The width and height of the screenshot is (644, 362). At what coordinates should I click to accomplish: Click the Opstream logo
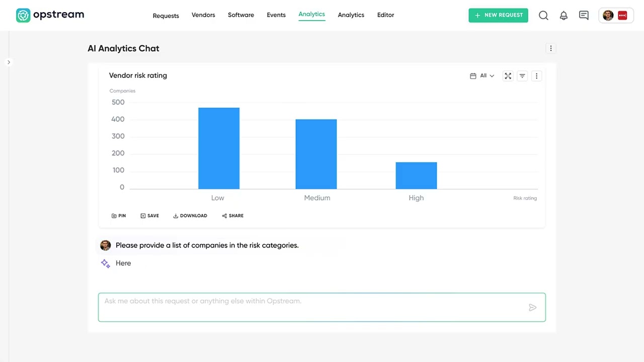[50, 15]
